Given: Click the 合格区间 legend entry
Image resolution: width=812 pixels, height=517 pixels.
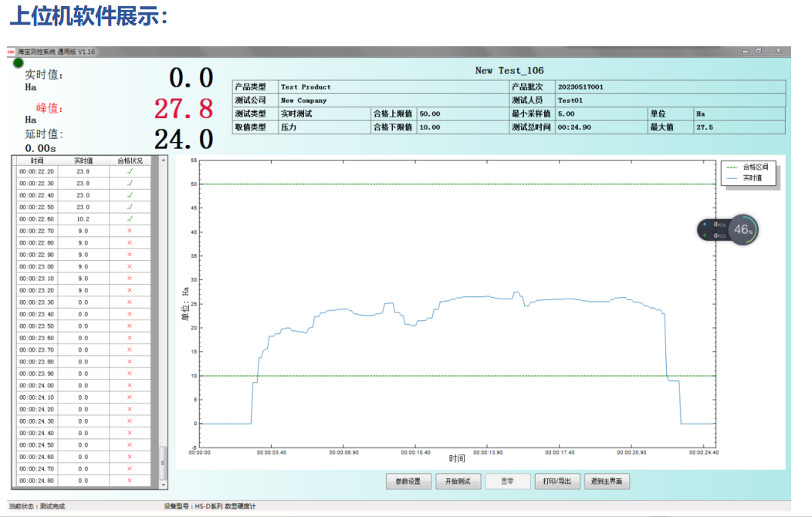Looking at the screenshot, I should [x=747, y=167].
